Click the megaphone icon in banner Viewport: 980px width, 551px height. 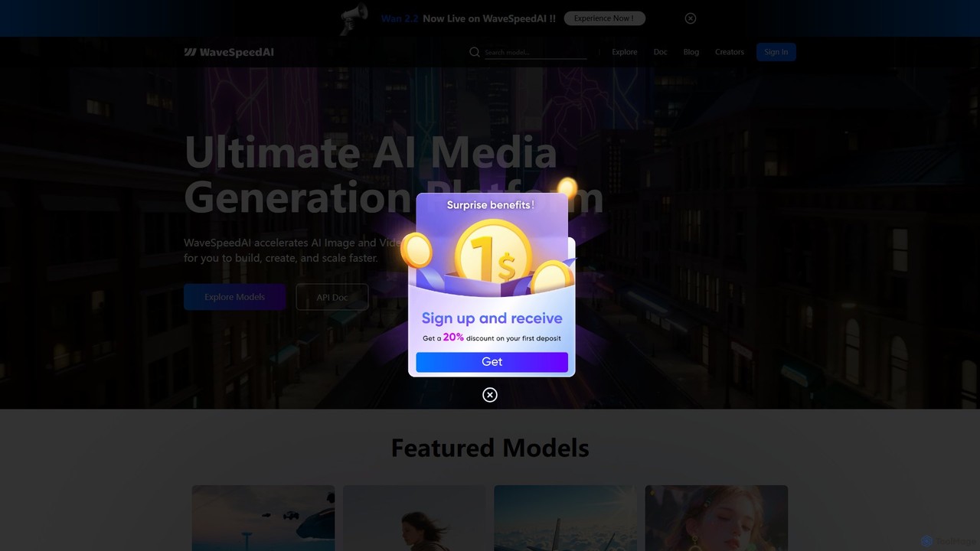pos(354,18)
